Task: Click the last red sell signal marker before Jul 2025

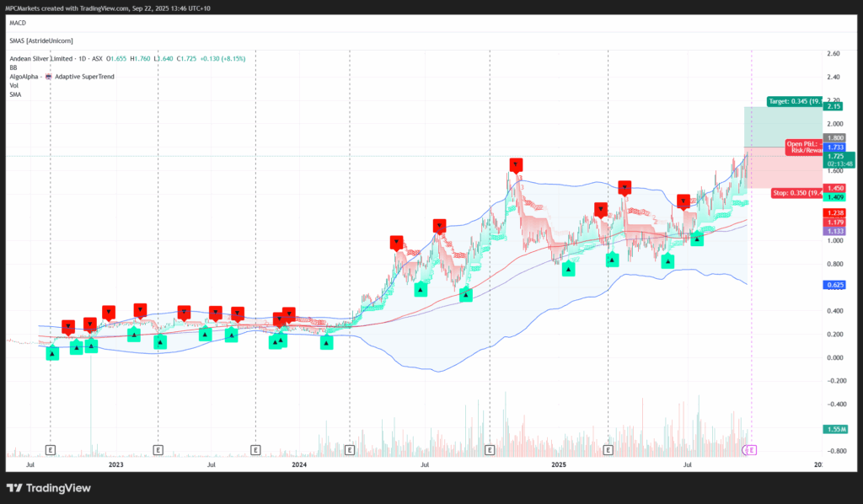Action: coord(683,201)
